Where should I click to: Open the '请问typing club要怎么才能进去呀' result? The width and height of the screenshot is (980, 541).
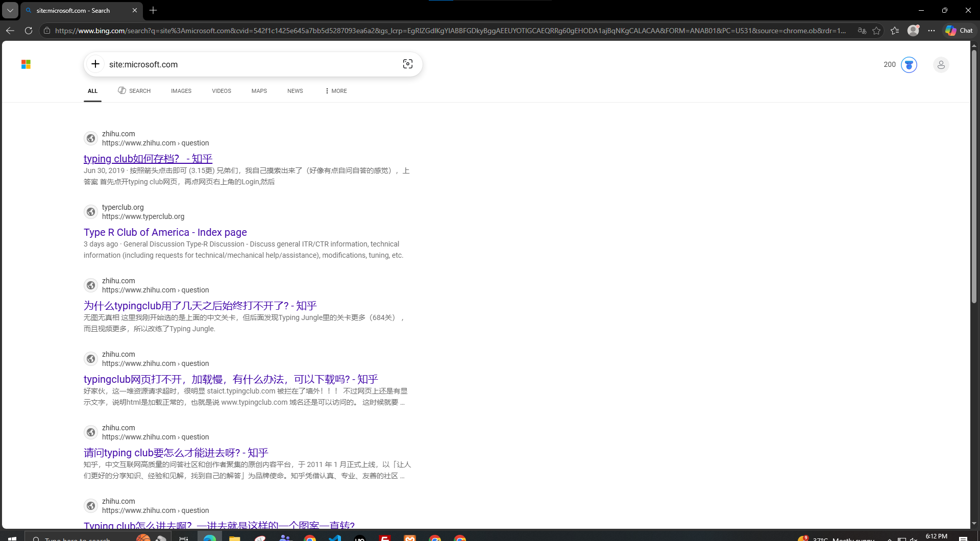tap(176, 453)
